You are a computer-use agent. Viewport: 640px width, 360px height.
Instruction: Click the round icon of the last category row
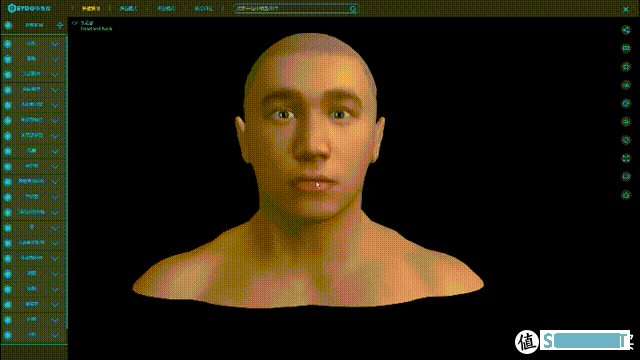[x=8, y=335]
